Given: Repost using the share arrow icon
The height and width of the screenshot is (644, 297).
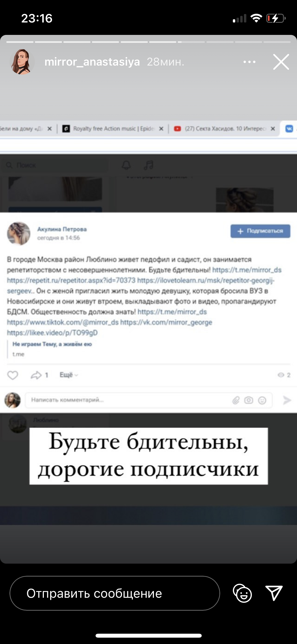Looking at the screenshot, I should (36, 375).
